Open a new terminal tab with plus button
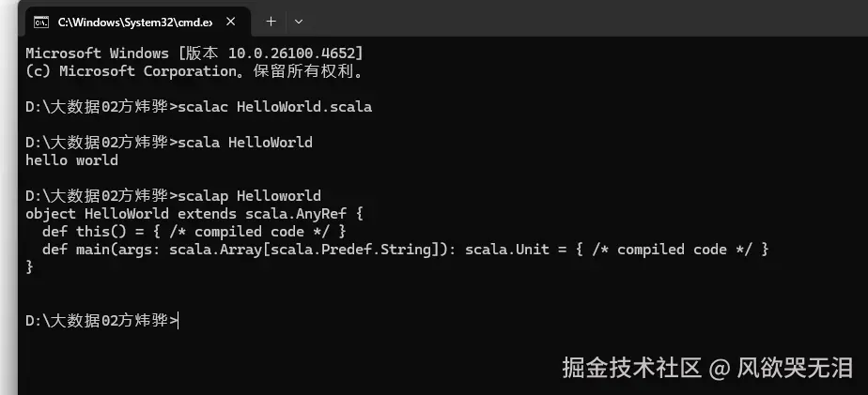 (271, 22)
